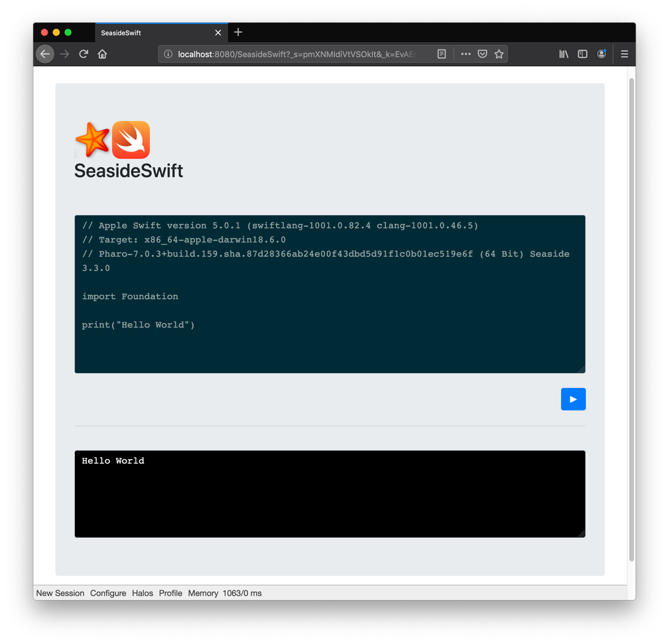Close the SeasideSwift tab

218,32
